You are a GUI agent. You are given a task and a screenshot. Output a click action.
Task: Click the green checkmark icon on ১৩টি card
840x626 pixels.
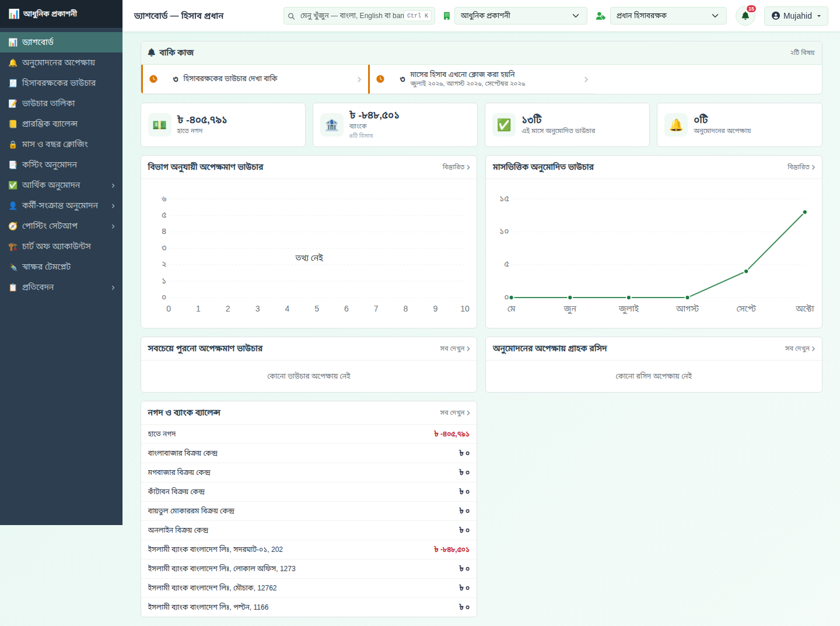(x=504, y=125)
